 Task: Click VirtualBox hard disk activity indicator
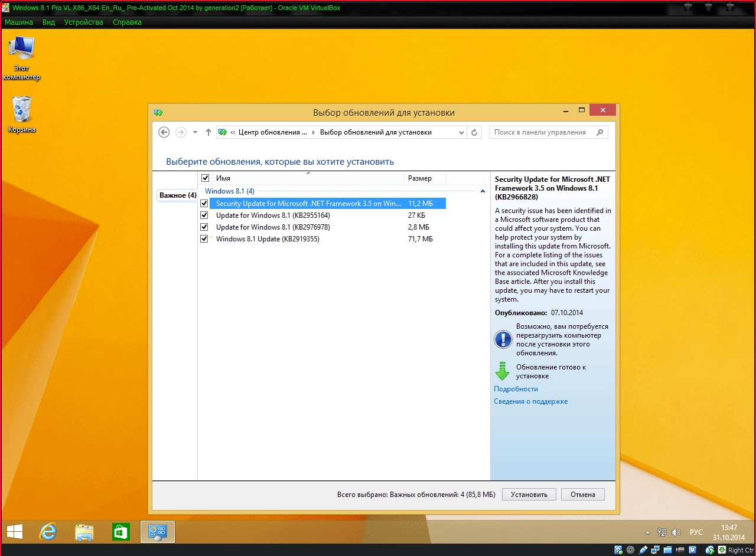pyautogui.click(x=618, y=550)
